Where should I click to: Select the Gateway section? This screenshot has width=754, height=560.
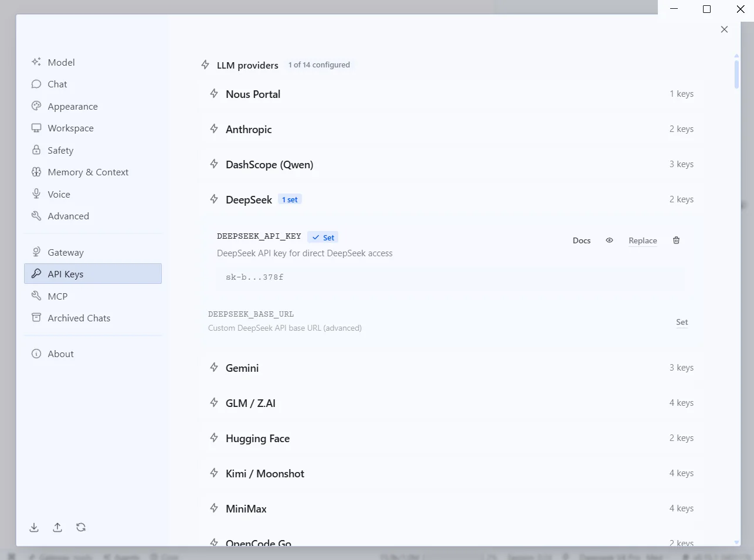click(93, 252)
